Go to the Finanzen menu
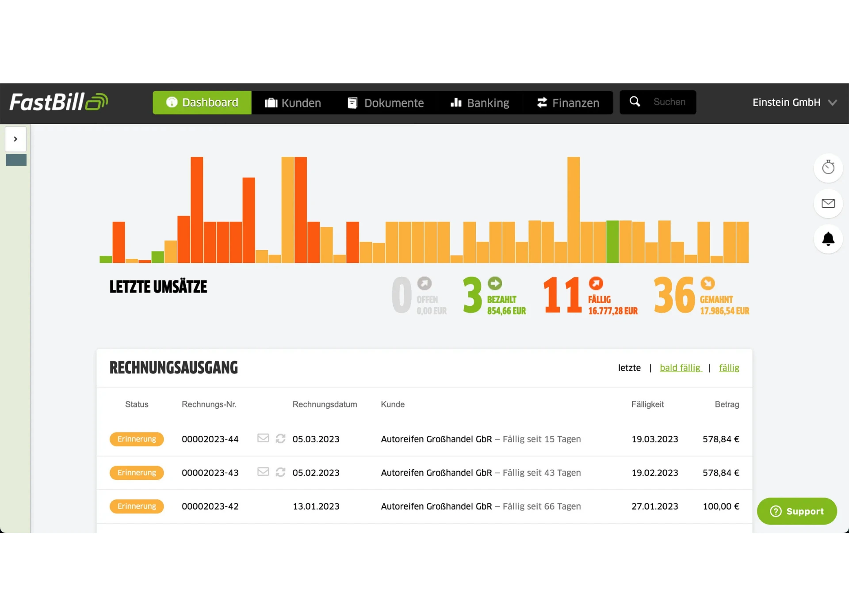This screenshot has height=616, width=849. click(x=568, y=103)
